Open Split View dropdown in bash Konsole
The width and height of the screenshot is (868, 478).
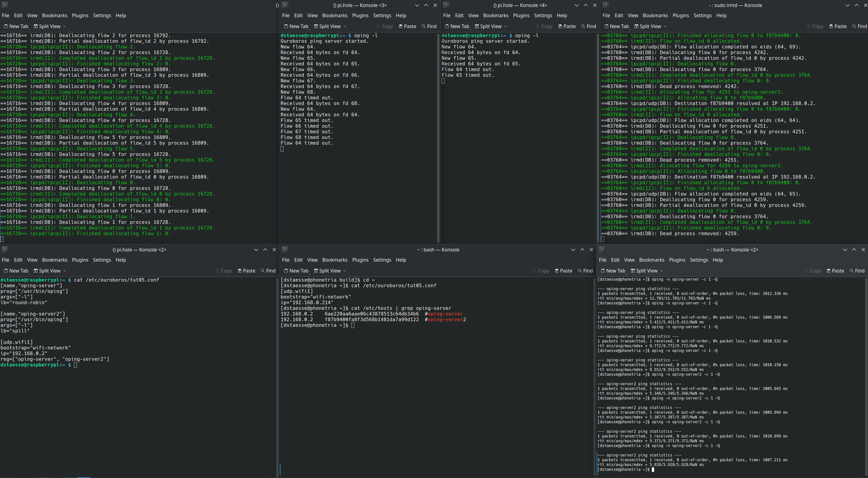pyautogui.click(x=345, y=271)
